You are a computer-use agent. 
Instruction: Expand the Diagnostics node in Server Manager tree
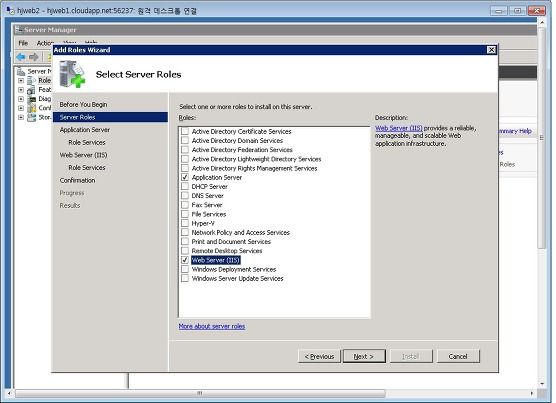(x=21, y=99)
